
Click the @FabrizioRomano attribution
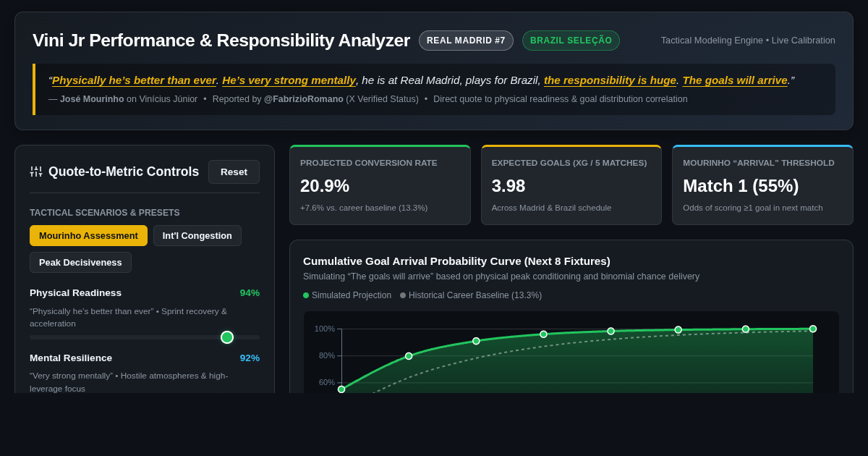pyautogui.click(x=304, y=99)
